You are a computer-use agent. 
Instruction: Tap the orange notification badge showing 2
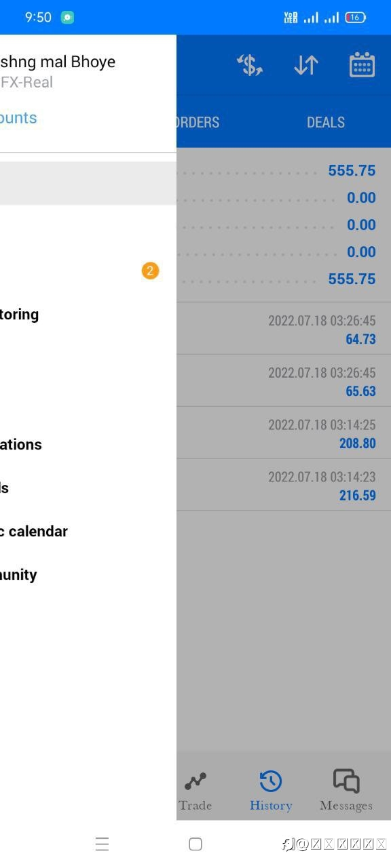point(150,271)
